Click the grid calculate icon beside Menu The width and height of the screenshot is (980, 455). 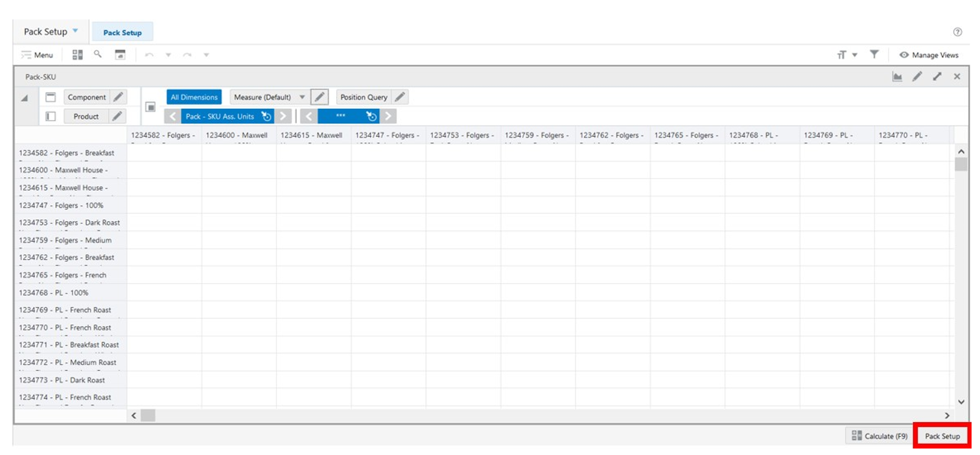tap(77, 55)
